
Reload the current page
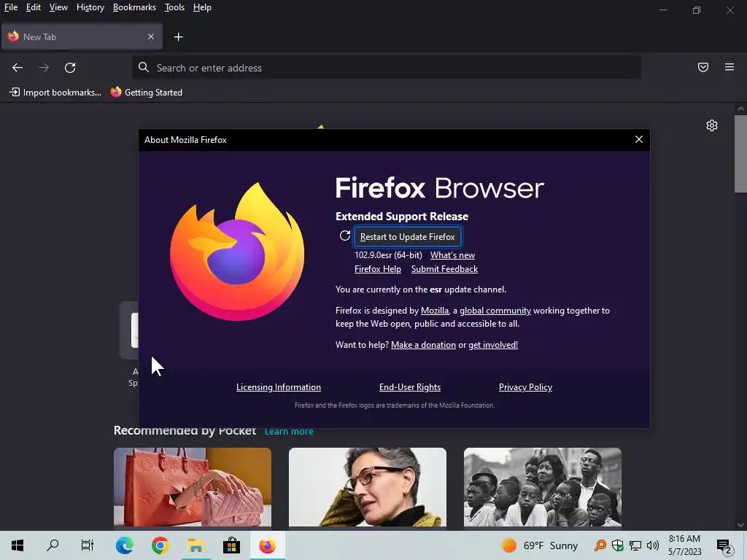click(70, 68)
